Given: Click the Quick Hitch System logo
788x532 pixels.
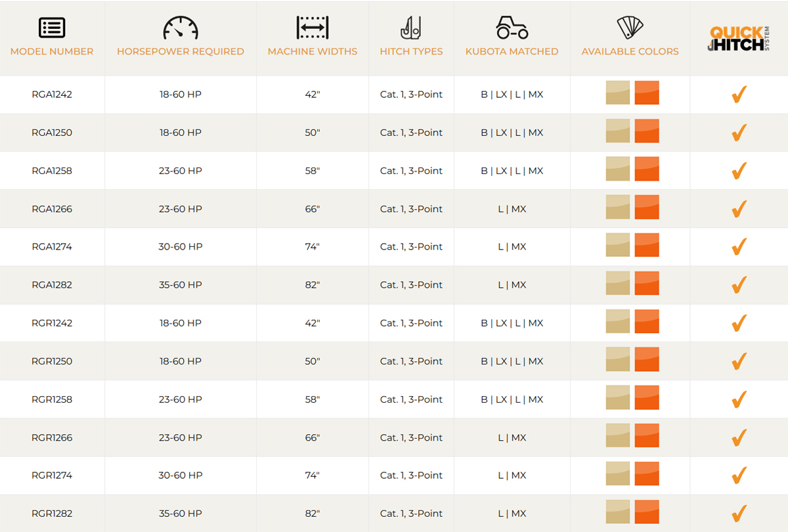Looking at the screenshot, I should (739, 39).
